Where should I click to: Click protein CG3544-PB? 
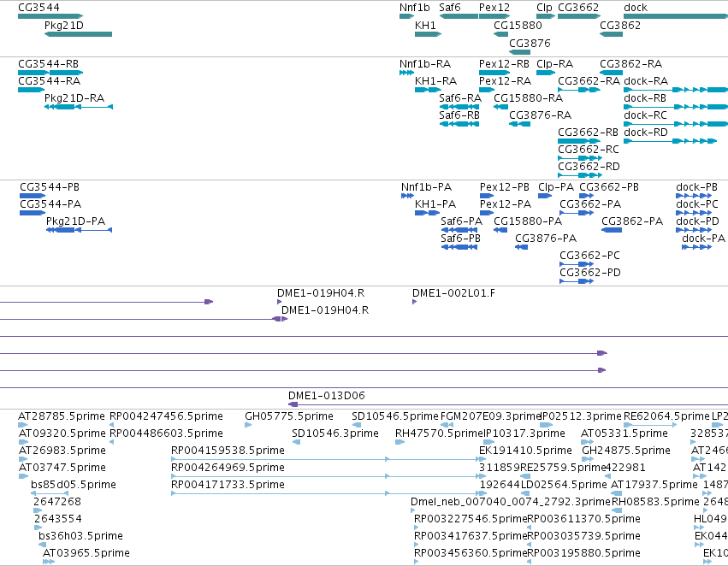pos(33,196)
